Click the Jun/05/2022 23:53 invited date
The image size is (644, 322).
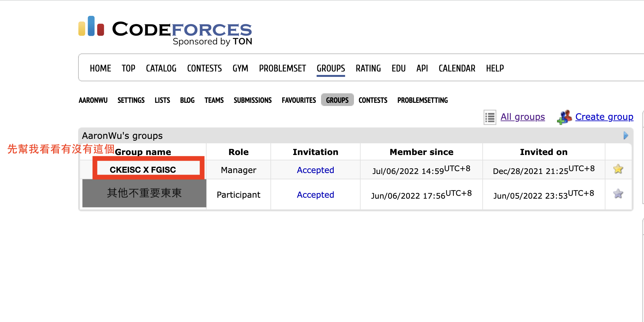coord(544,195)
